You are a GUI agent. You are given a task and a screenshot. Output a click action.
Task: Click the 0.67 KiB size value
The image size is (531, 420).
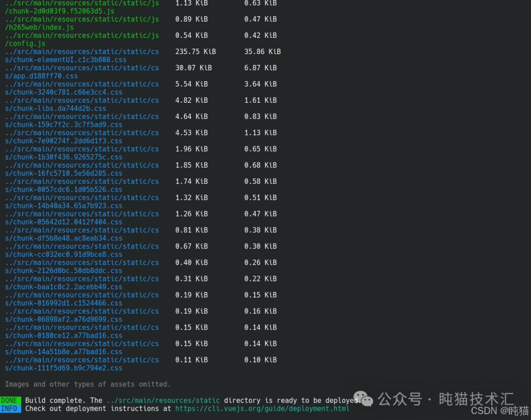(x=191, y=246)
